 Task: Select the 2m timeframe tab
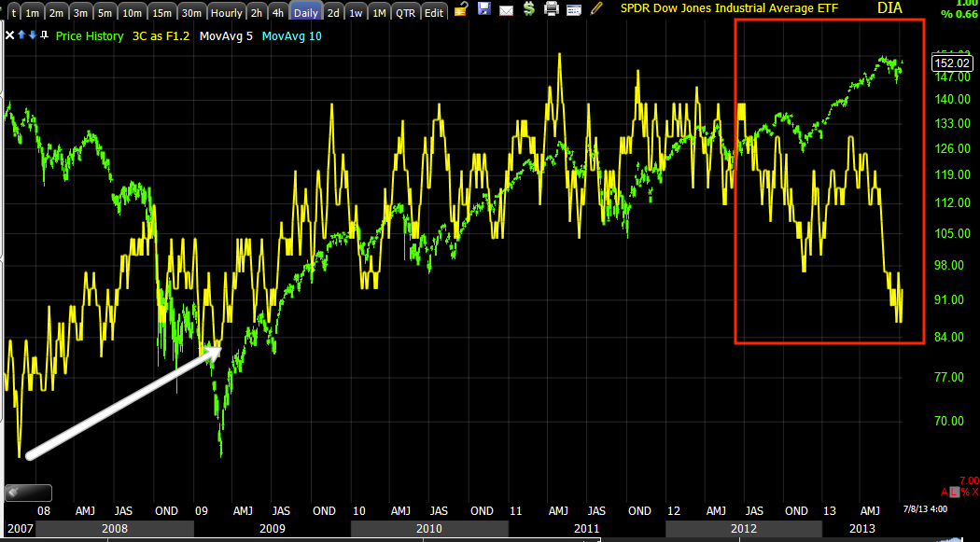click(x=56, y=12)
